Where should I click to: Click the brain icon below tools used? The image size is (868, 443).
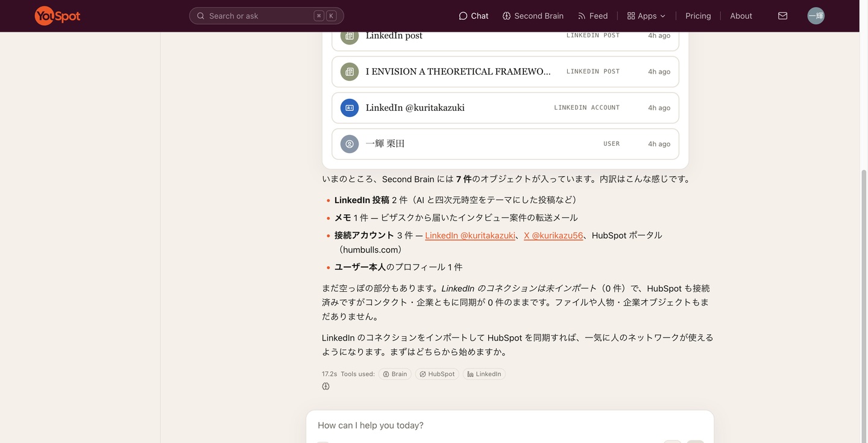point(325,386)
